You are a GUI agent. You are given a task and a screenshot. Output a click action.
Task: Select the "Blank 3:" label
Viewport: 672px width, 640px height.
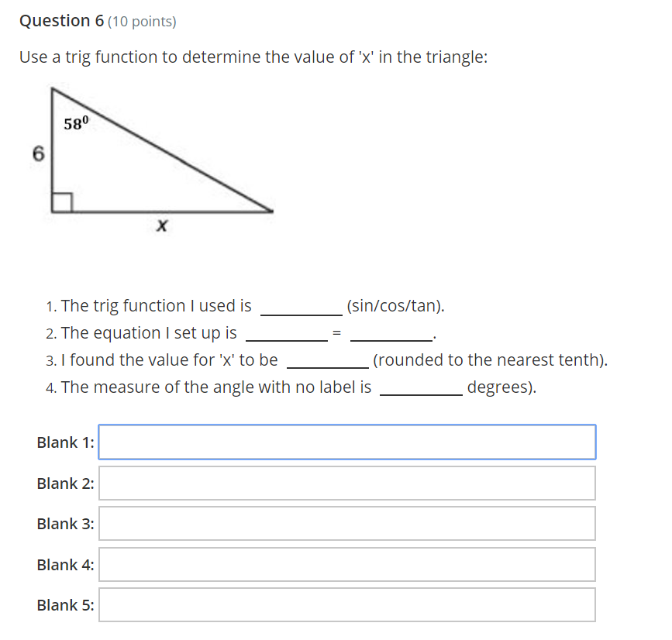[65, 524]
